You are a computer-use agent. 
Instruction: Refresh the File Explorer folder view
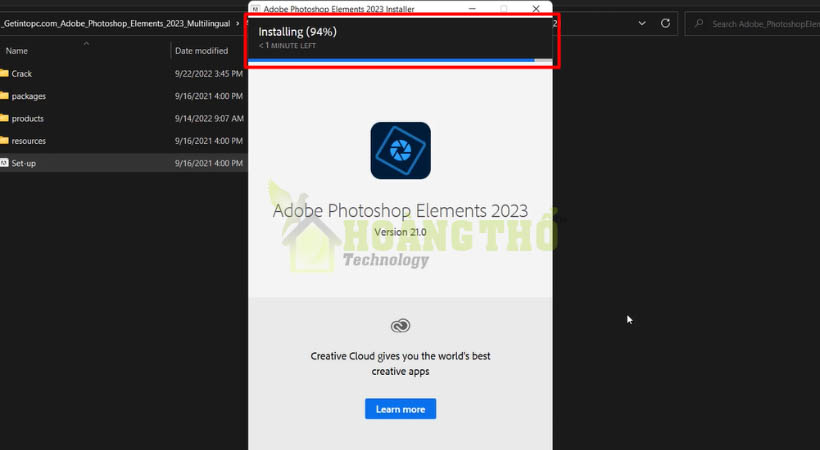(665, 24)
